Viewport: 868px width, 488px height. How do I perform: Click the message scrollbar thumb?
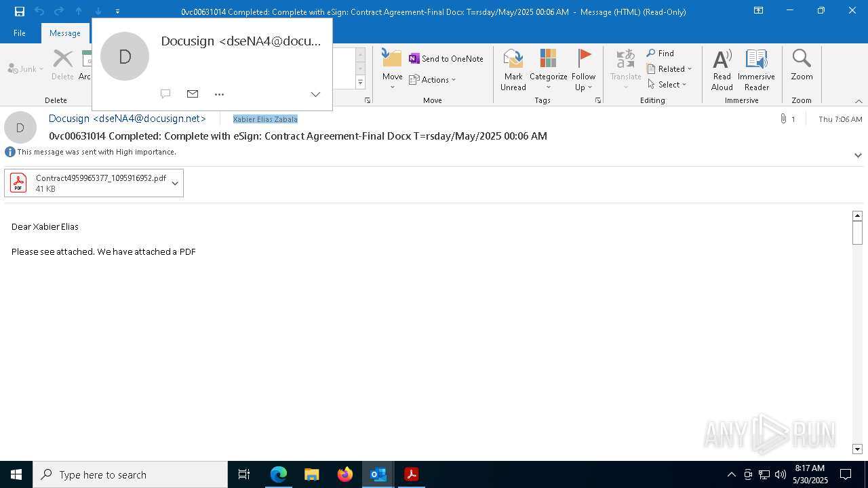click(857, 232)
